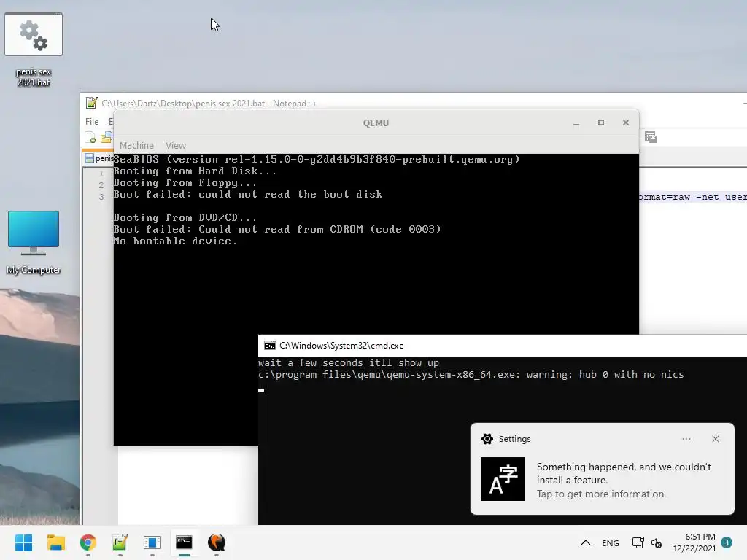Click Notepad++ title bar app icon

click(x=91, y=103)
